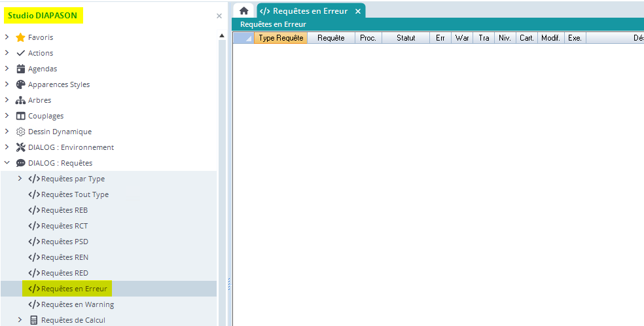Image resolution: width=644 pixels, height=326 pixels.
Task: Click the Statut column header
Action: [406, 38]
